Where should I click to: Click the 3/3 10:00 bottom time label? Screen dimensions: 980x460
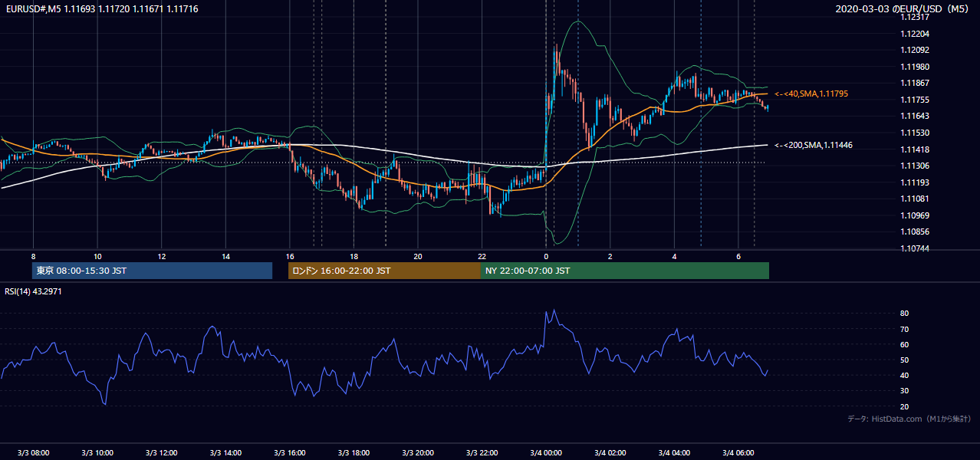[x=97, y=452]
